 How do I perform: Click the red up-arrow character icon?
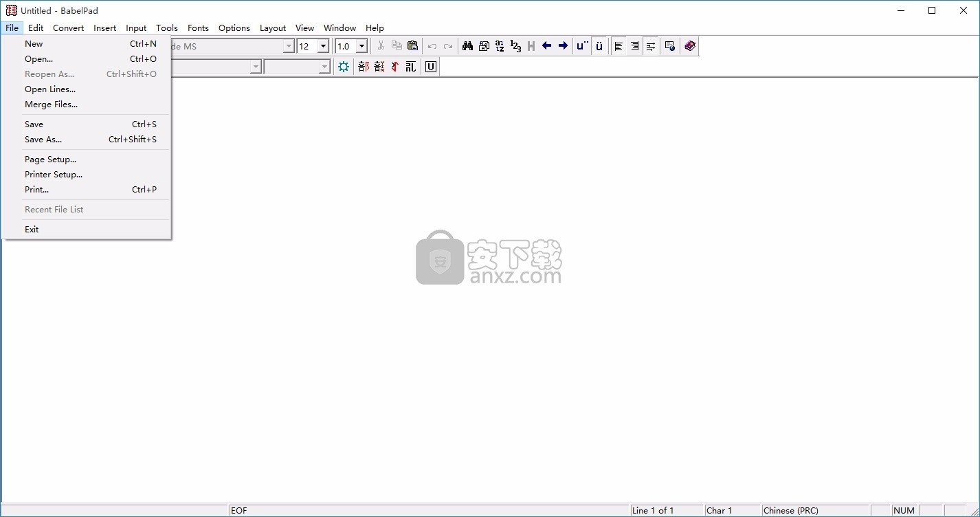pyautogui.click(x=395, y=67)
